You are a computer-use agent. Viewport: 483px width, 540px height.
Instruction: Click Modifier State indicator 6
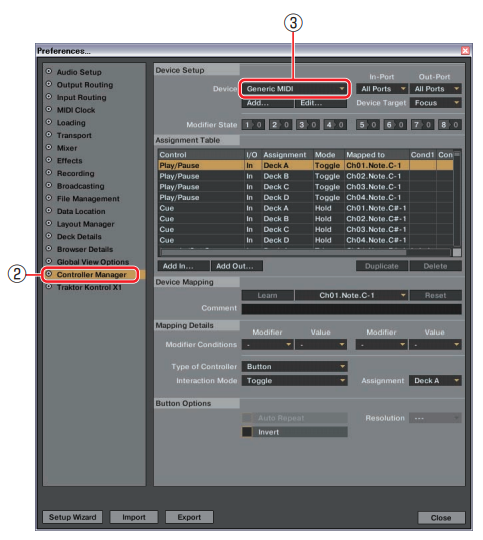click(x=395, y=125)
